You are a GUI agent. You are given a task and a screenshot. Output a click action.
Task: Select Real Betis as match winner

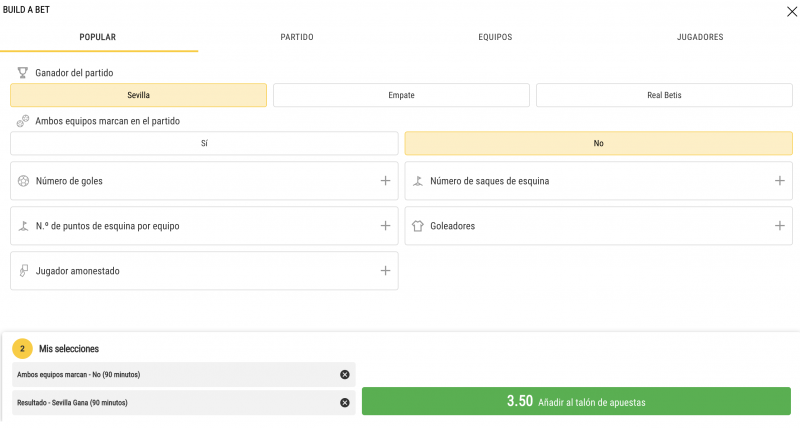[x=664, y=95]
